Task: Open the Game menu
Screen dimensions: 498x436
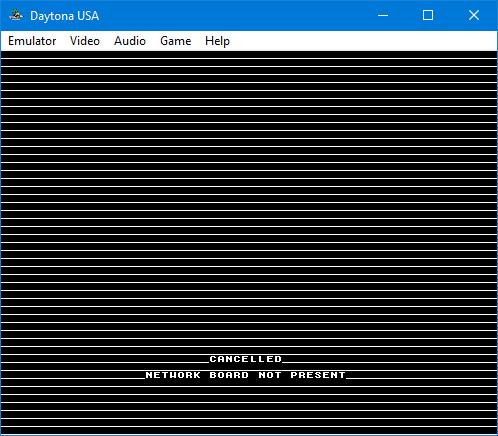Action: click(175, 41)
